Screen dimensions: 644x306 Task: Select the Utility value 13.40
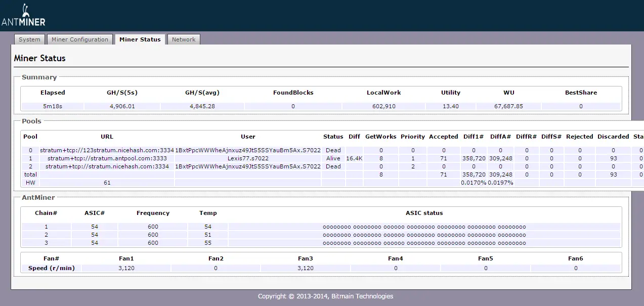[x=451, y=107]
